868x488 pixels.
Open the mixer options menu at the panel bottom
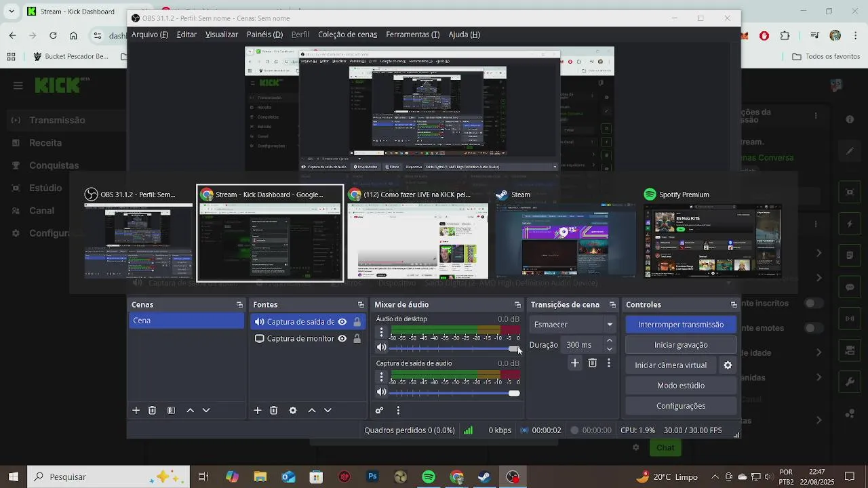pos(398,410)
